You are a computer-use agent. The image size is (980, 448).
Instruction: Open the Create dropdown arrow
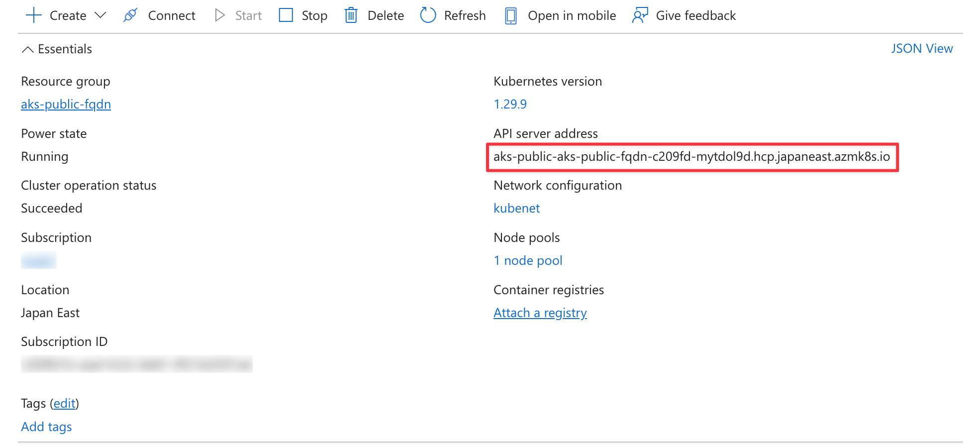coord(100,15)
